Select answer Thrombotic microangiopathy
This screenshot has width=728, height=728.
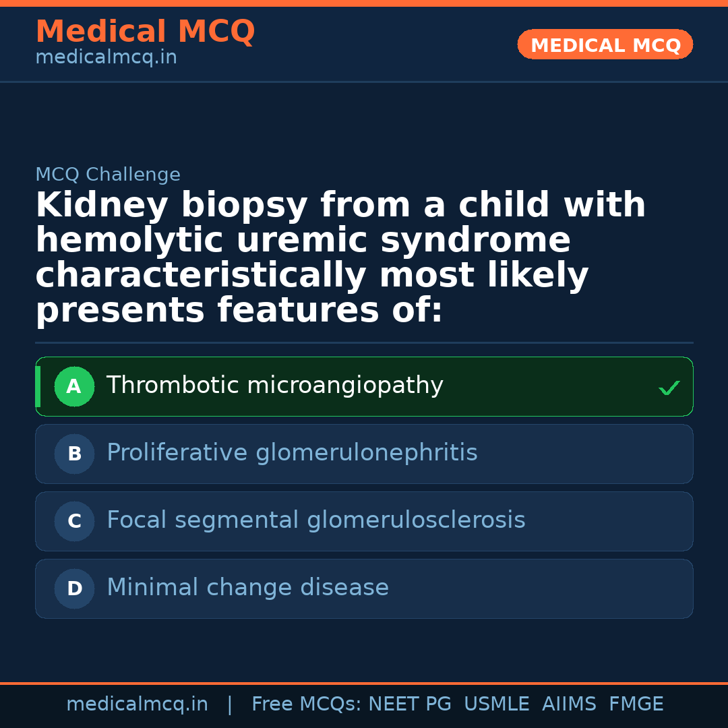[x=274, y=386]
